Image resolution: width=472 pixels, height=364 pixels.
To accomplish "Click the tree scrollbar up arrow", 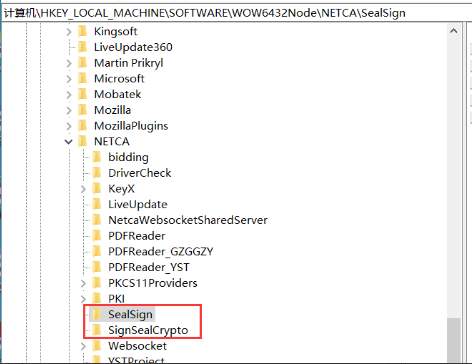I will [x=453, y=31].
